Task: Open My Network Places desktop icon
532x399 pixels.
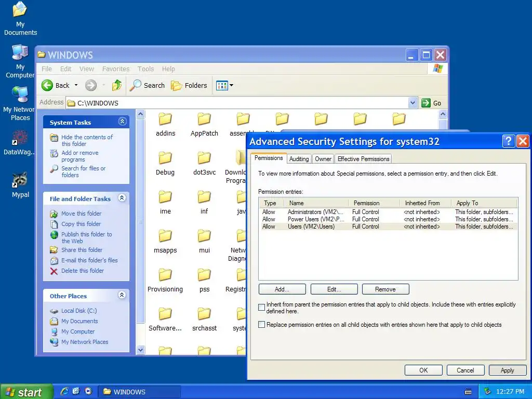Action: coord(20,104)
